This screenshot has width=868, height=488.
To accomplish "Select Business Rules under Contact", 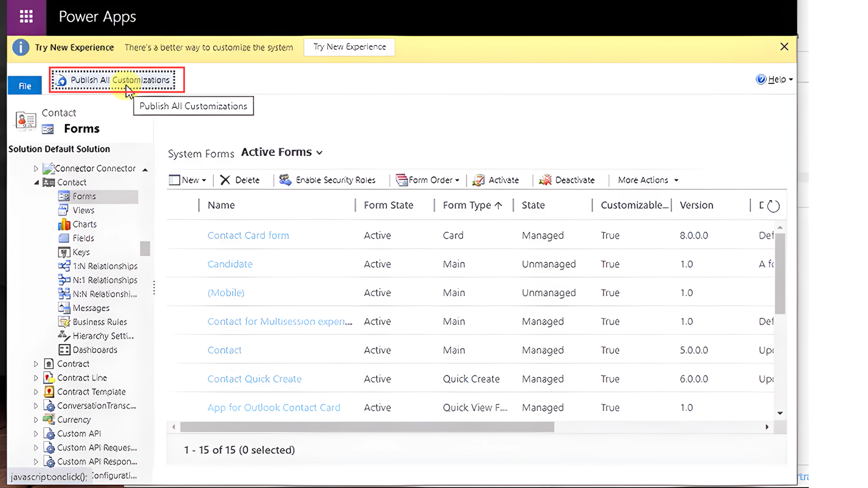I will (x=99, y=322).
